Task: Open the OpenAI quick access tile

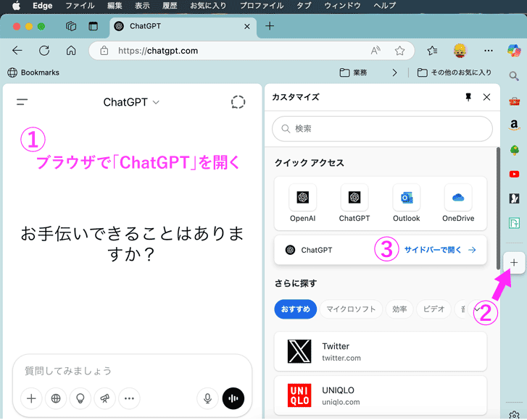Action: pyautogui.click(x=302, y=203)
